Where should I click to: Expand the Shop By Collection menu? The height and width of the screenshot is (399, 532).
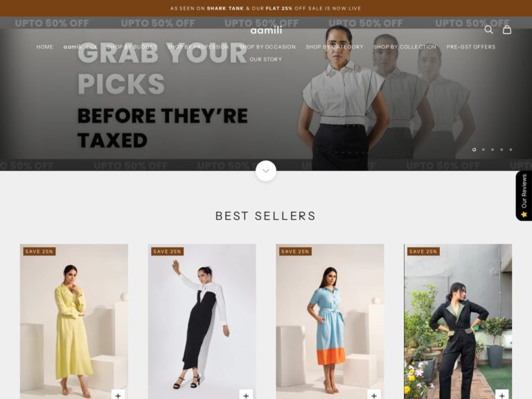[x=405, y=47]
